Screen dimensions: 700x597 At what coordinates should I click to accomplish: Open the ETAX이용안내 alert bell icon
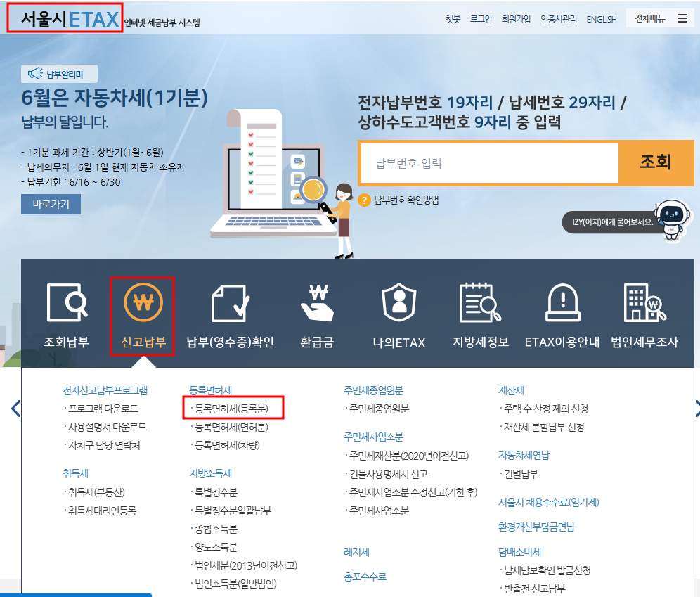(x=562, y=302)
